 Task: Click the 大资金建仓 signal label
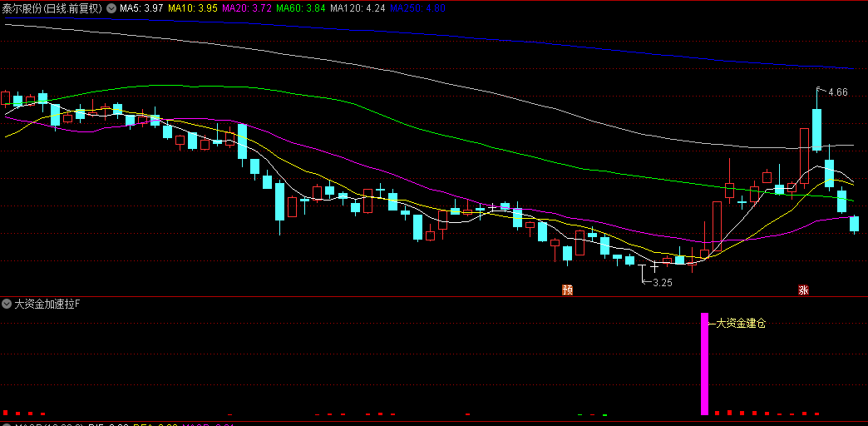[x=741, y=324]
